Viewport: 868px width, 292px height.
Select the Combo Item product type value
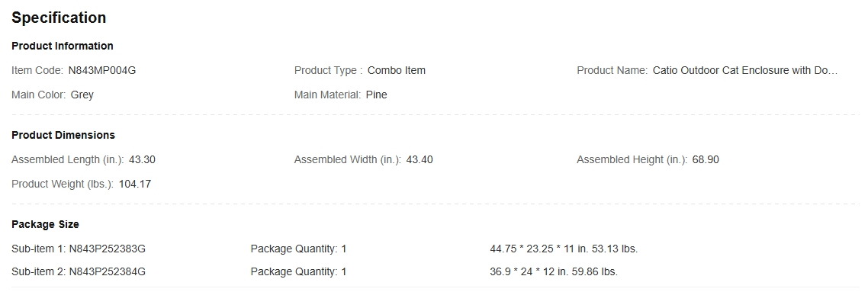(397, 71)
